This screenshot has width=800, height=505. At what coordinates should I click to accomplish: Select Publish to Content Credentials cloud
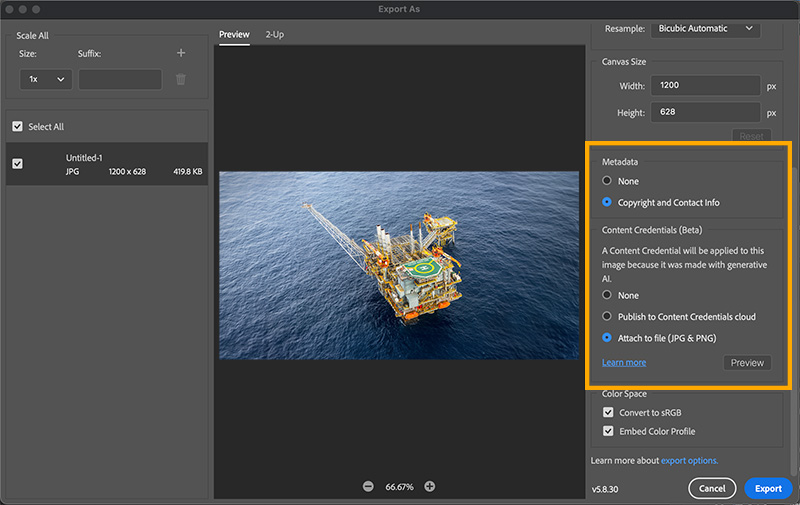pyautogui.click(x=607, y=316)
